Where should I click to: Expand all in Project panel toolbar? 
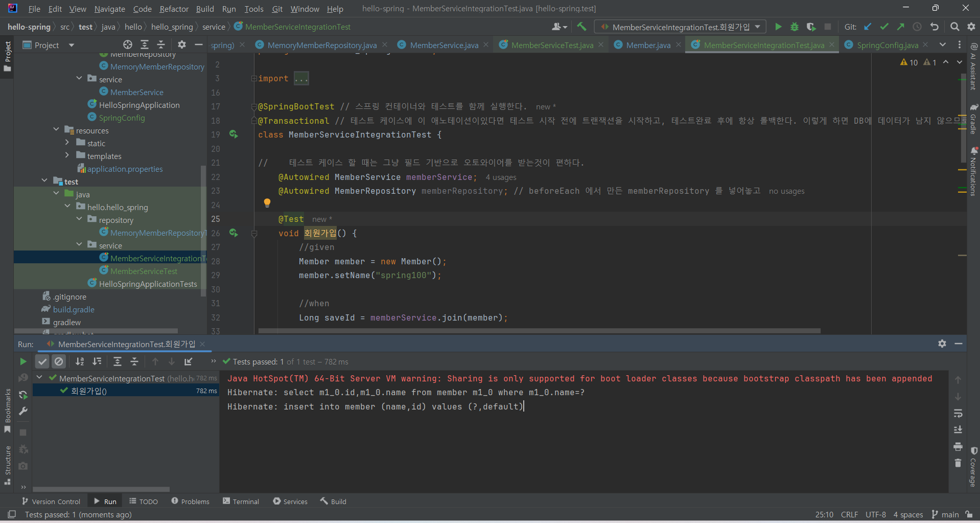tap(145, 44)
